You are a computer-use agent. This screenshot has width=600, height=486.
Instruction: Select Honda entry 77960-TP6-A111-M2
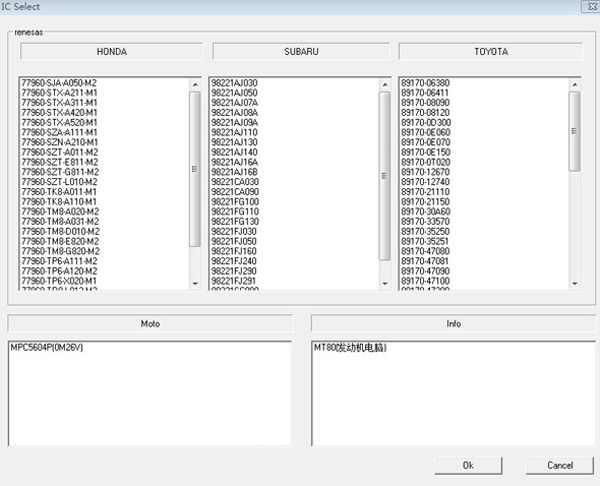59,261
